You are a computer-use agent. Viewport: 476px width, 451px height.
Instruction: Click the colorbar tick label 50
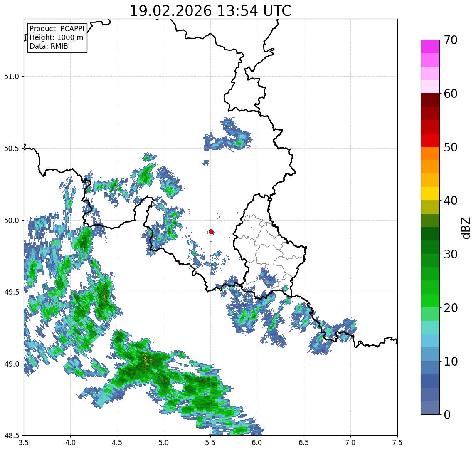450,147
